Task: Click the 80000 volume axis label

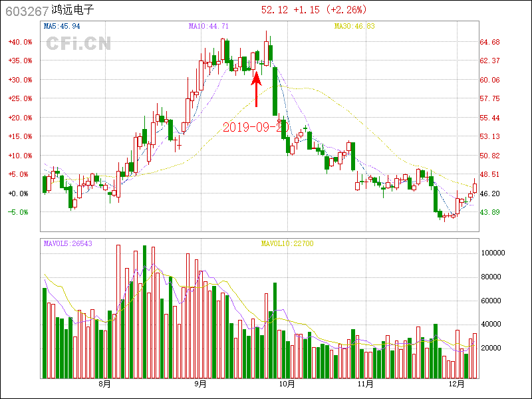Action: click(x=491, y=277)
